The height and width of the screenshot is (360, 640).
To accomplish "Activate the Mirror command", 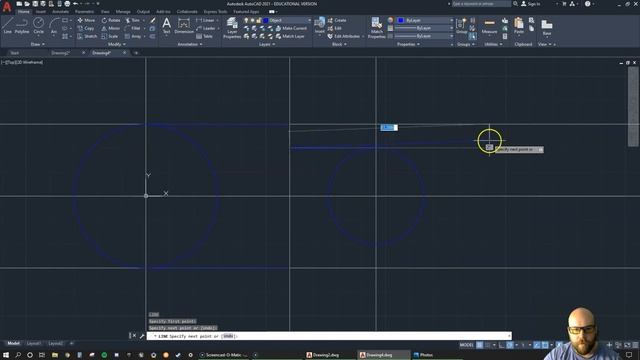I will (111, 28).
